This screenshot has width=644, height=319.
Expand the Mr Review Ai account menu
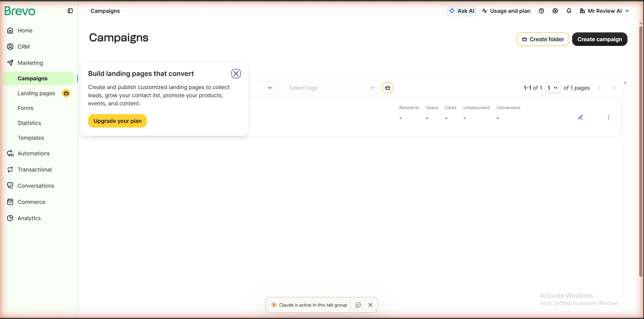coord(604,11)
